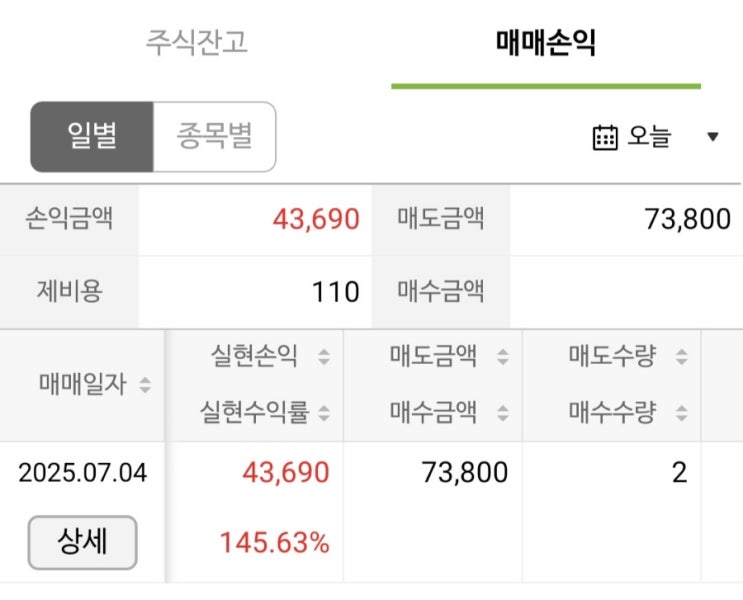Switch to 종목별 view toggle
This screenshot has height=600, width=743.
(214, 136)
